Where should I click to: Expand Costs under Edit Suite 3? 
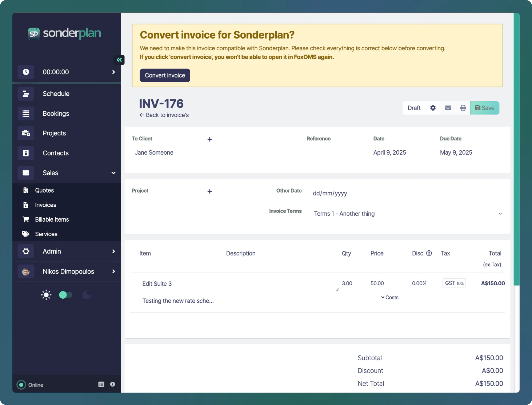(390, 297)
